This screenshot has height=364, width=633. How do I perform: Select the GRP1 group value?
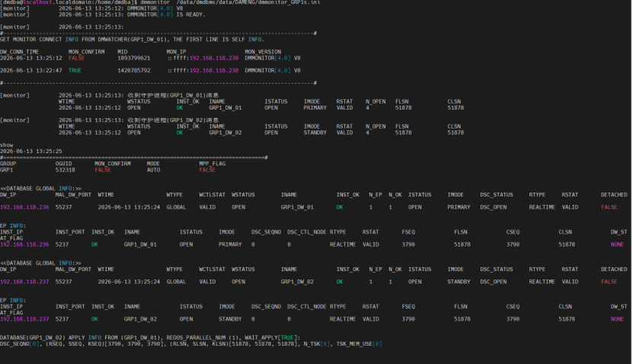pos(6,170)
